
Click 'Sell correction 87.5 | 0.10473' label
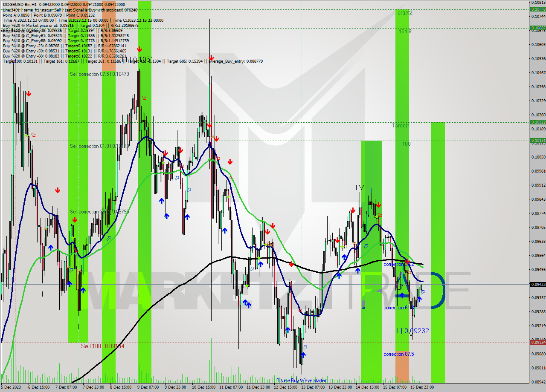(x=99, y=74)
